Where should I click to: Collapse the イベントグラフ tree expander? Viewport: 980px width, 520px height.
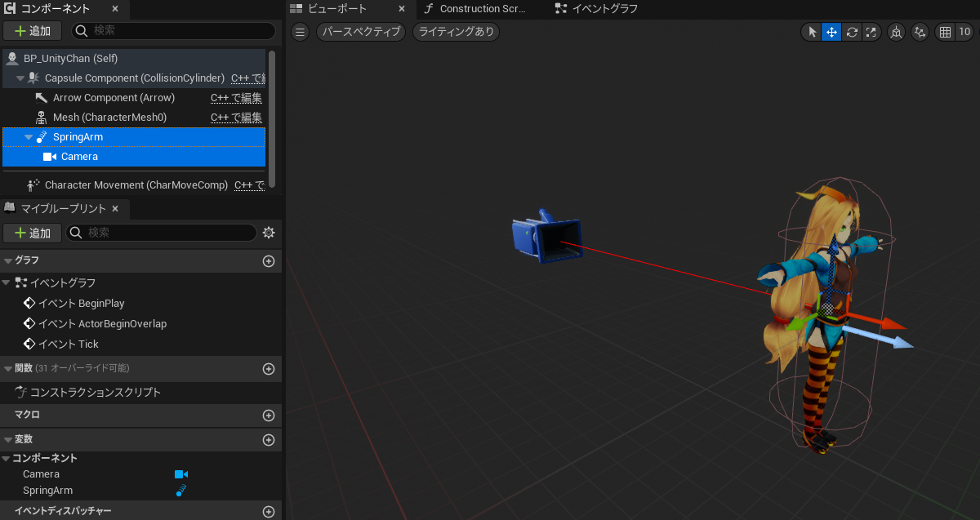(x=7, y=282)
